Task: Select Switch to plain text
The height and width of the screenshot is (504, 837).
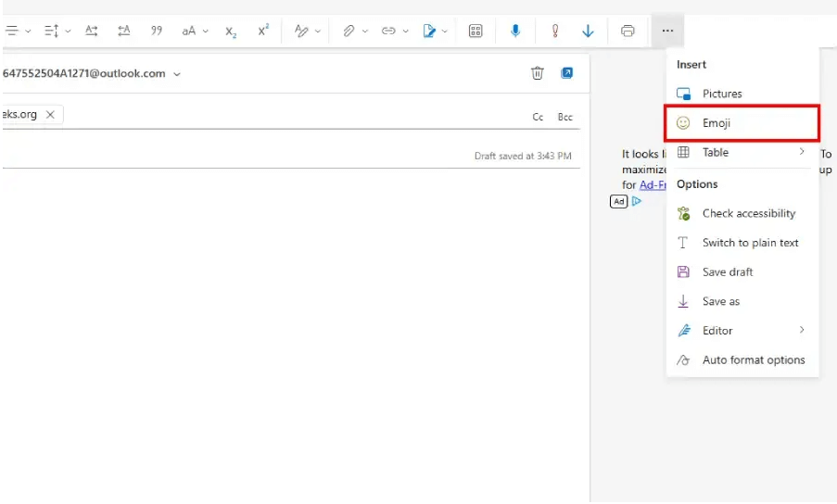Action: (x=742, y=243)
